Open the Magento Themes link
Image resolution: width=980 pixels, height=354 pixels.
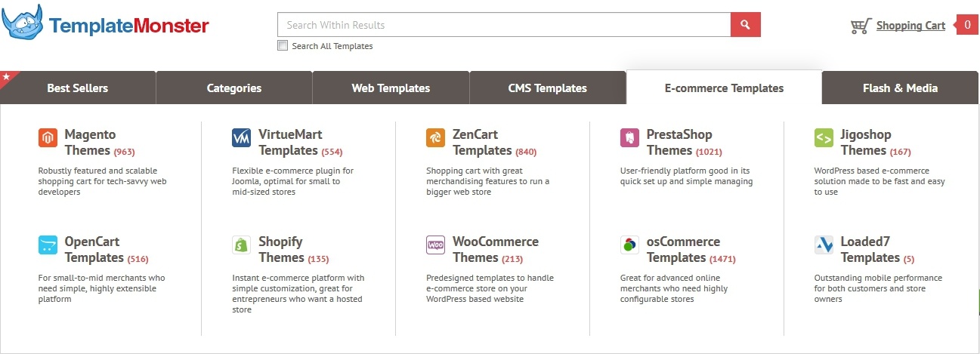pyautogui.click(x=90, y=143)
